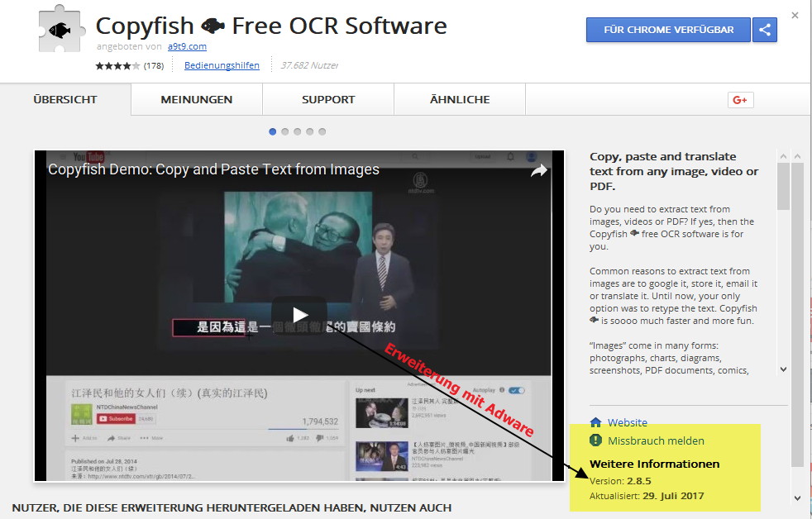The width and height of the screenshot is (812, 519).
Task: Select the fourth carousel dot
Action: (x=310, y=131)
